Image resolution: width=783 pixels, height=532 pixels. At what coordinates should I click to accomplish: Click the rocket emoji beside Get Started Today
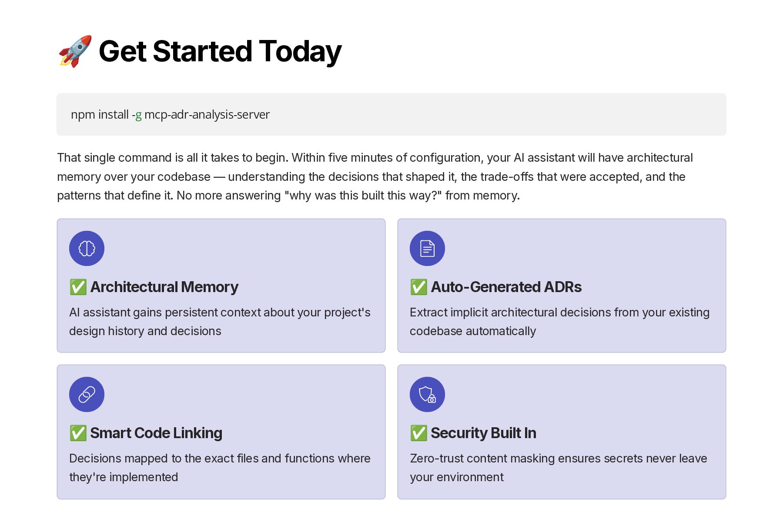75,51
